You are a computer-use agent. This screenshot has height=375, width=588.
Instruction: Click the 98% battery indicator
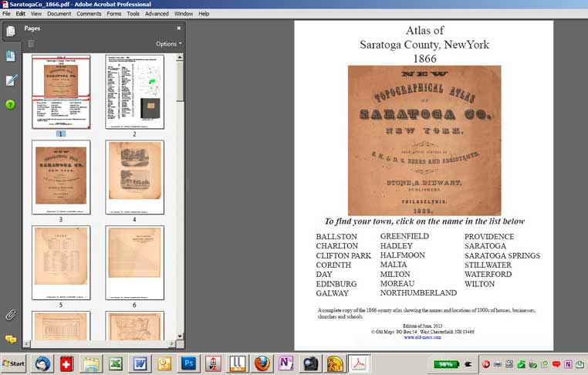[445, 364]
